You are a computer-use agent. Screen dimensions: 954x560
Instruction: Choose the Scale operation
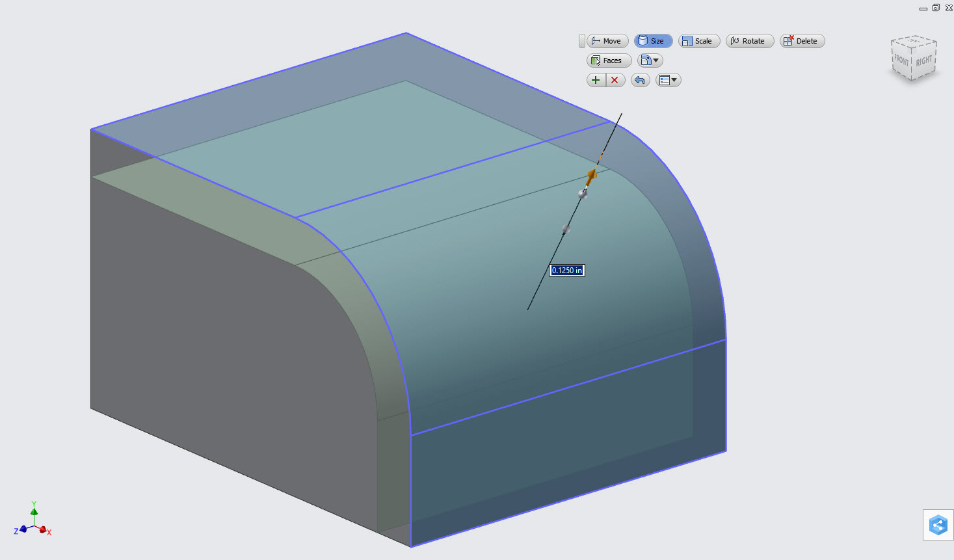pyautogui.click(x=698, y=41)
